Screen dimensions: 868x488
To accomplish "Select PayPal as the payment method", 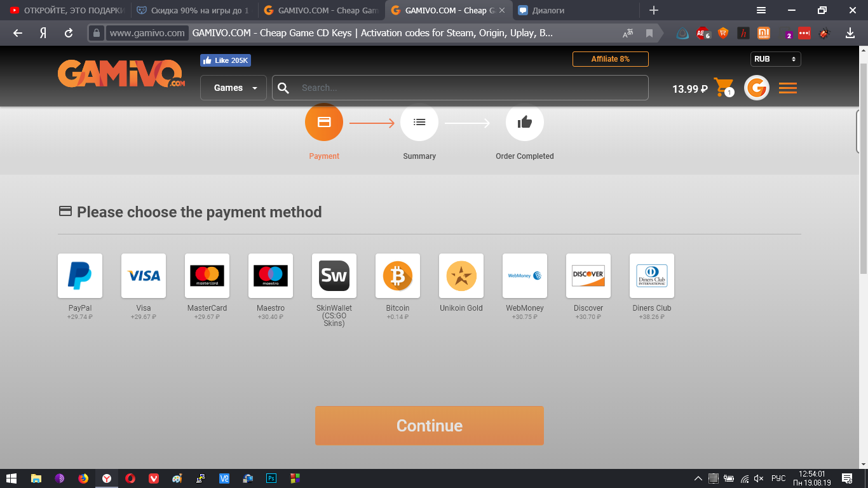I will [80, 276].
